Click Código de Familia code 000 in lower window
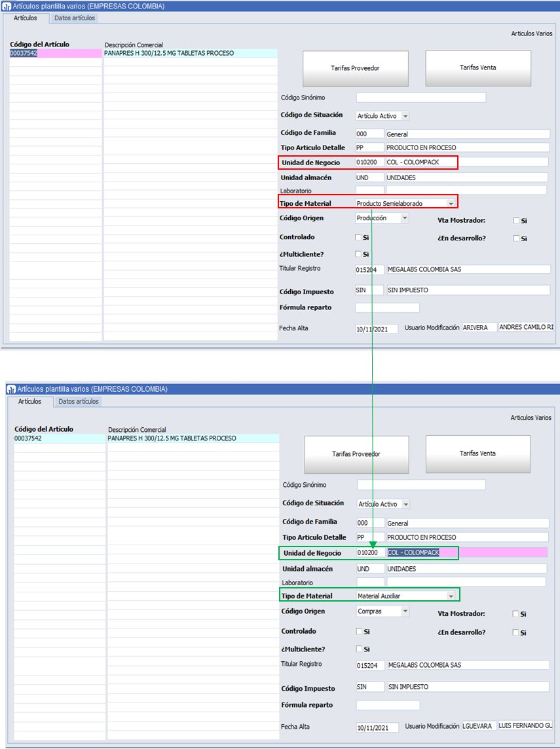560x749 pixels. pyautogui.click(x=371, y=523)
